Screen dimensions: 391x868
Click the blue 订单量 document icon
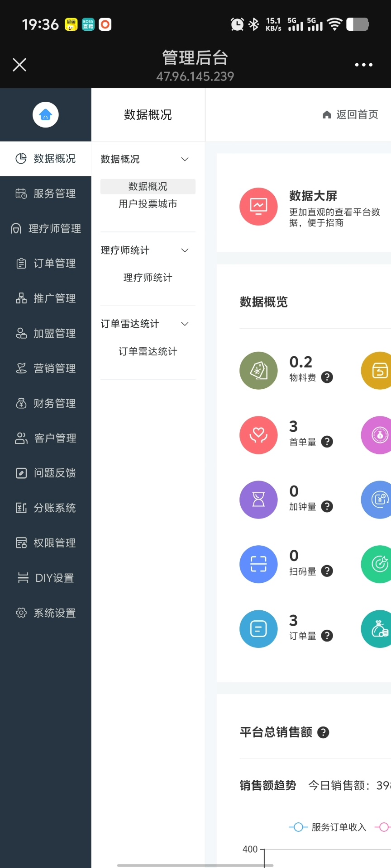(x=258, y=629)
